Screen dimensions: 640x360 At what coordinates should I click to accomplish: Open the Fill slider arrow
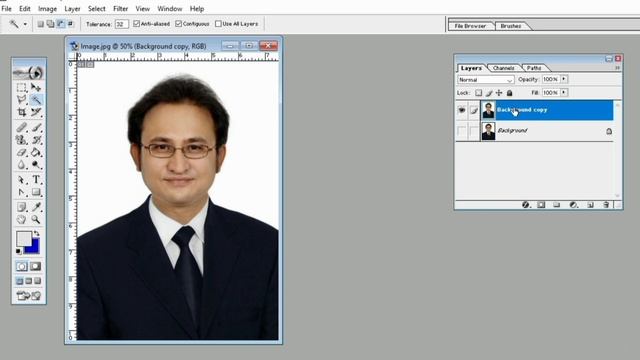564,93
